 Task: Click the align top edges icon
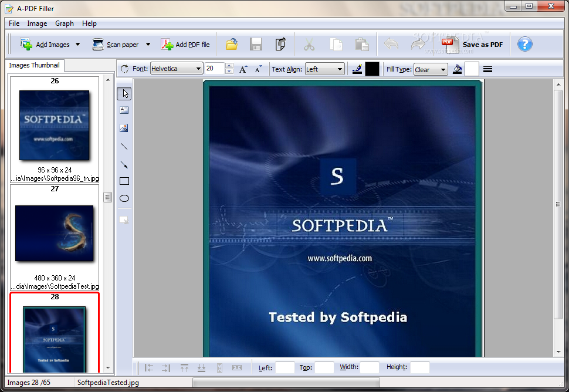point(184,368)
